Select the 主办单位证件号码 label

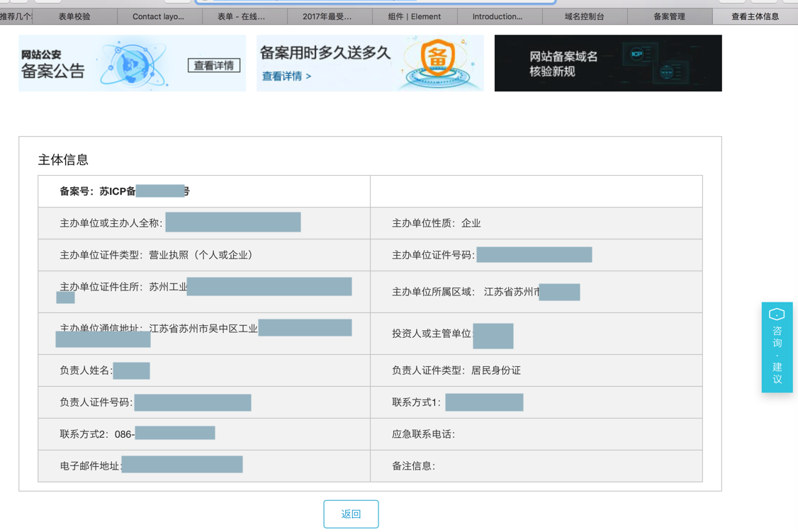point(433,255)
